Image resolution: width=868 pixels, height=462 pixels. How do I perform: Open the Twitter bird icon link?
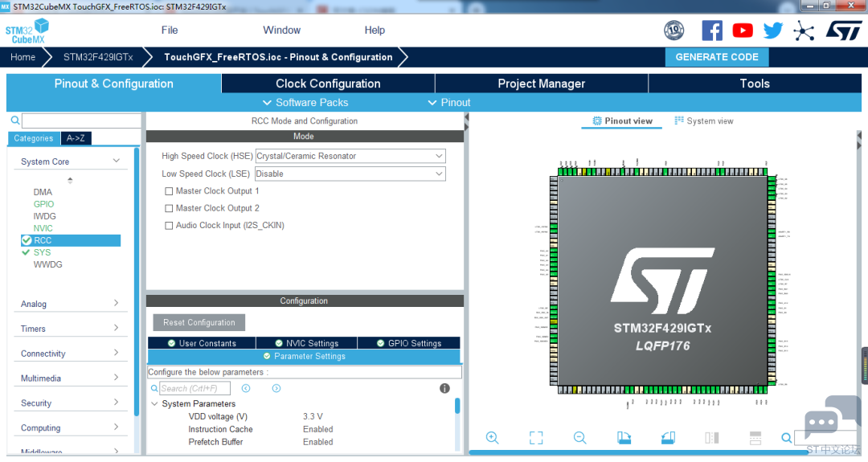coord(773,31)
